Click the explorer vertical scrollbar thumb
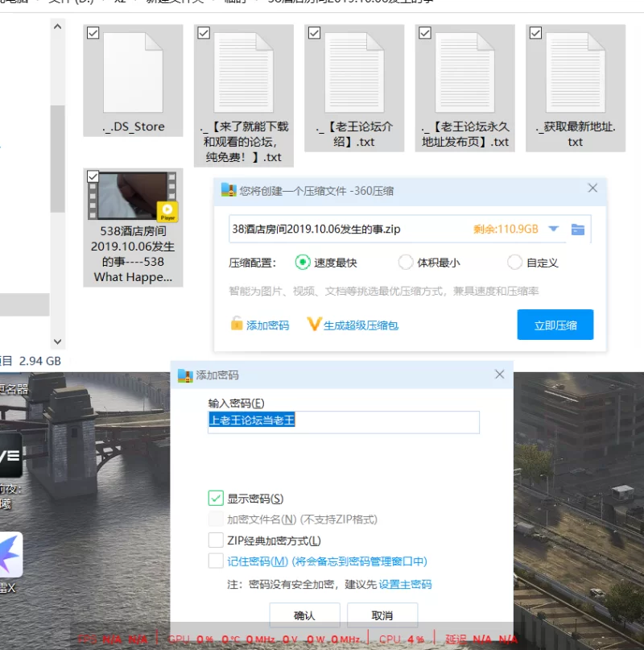This screenshot has height=650, width=644. 58,159
